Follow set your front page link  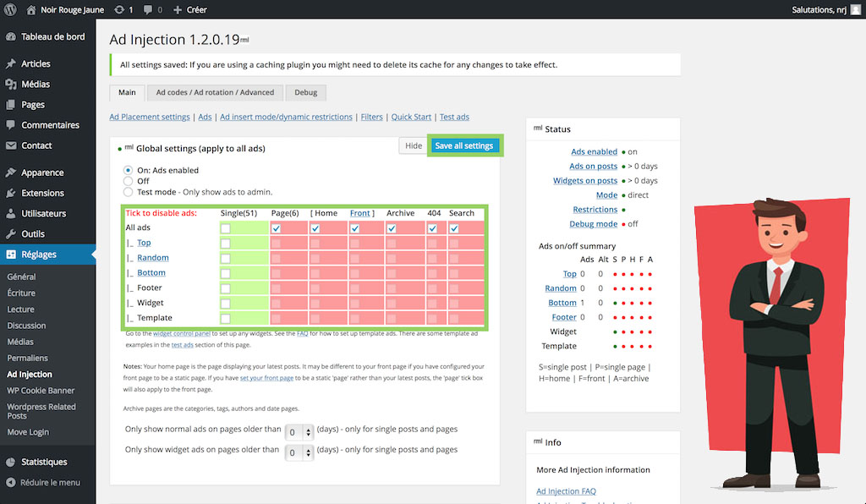[x=266, y=378]
